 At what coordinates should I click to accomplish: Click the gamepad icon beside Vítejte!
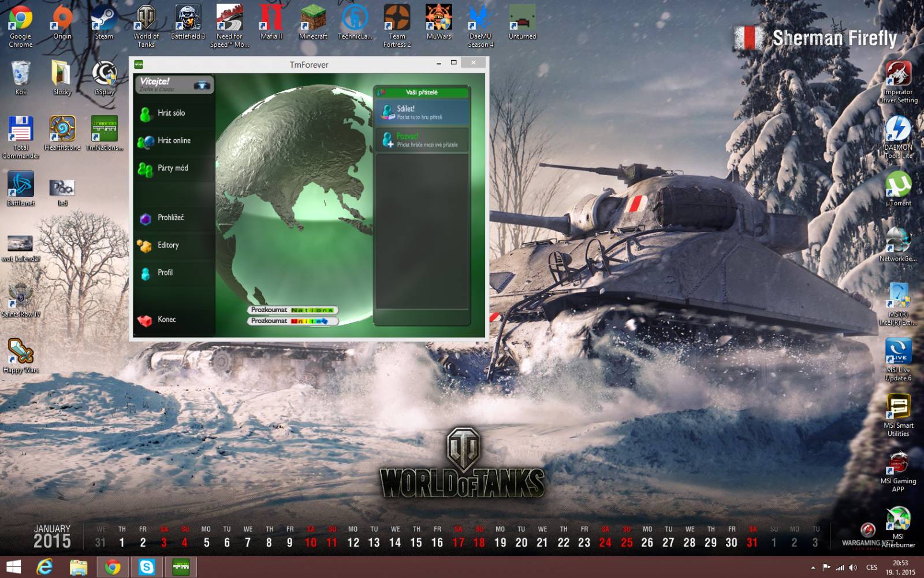pyautogui.click(x=202, y=86)
